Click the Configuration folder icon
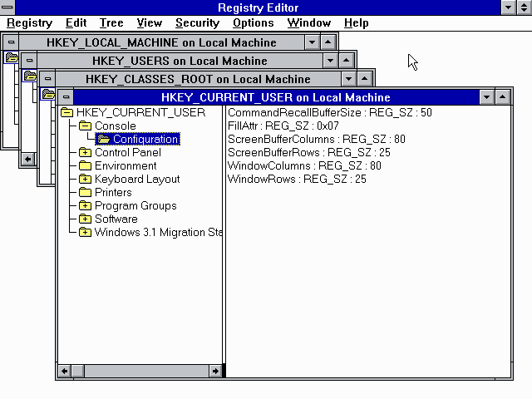532x399 pixels. point(103,139)
